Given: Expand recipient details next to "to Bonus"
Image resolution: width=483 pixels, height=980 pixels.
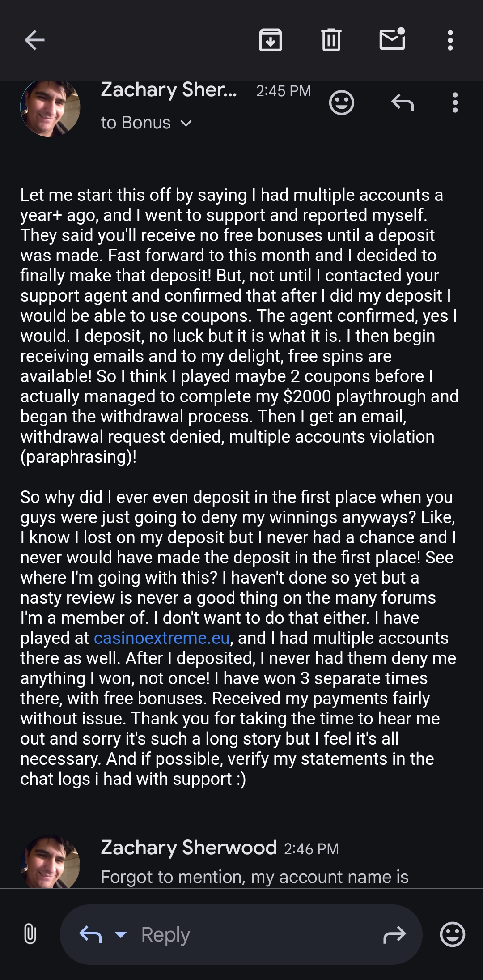Looking at the screenshot, I should point(186,123).
